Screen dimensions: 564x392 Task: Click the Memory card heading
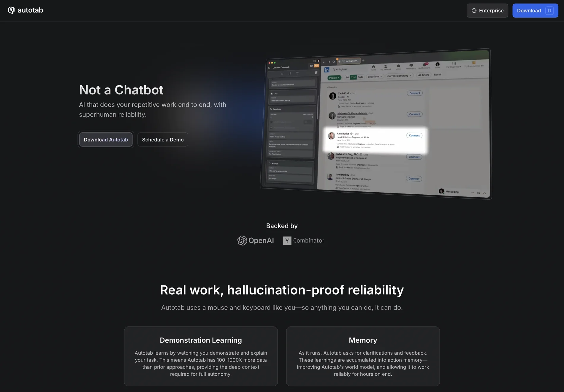tap(363, 340)
